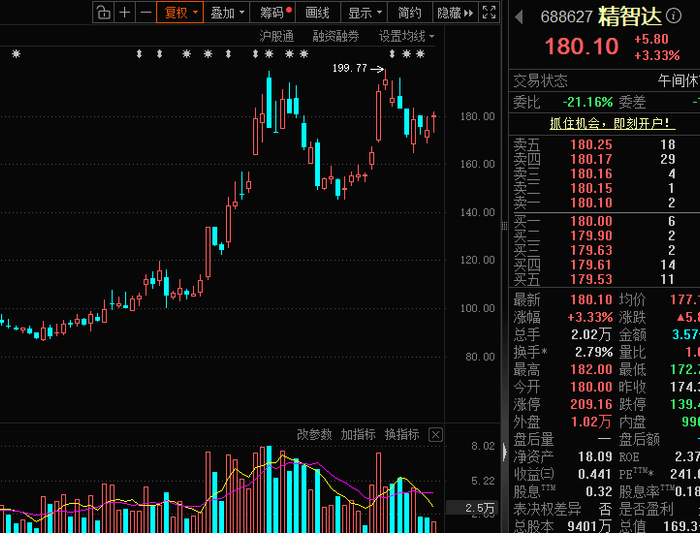700x533 pixels.
Task: Zoom in chart with plus icon
Action: tap(125, 12)
